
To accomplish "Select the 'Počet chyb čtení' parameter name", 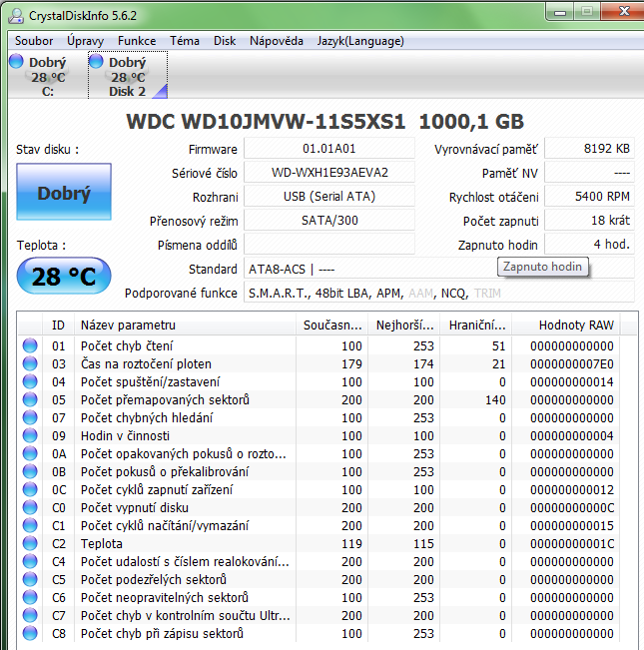I will click(127, 345).
